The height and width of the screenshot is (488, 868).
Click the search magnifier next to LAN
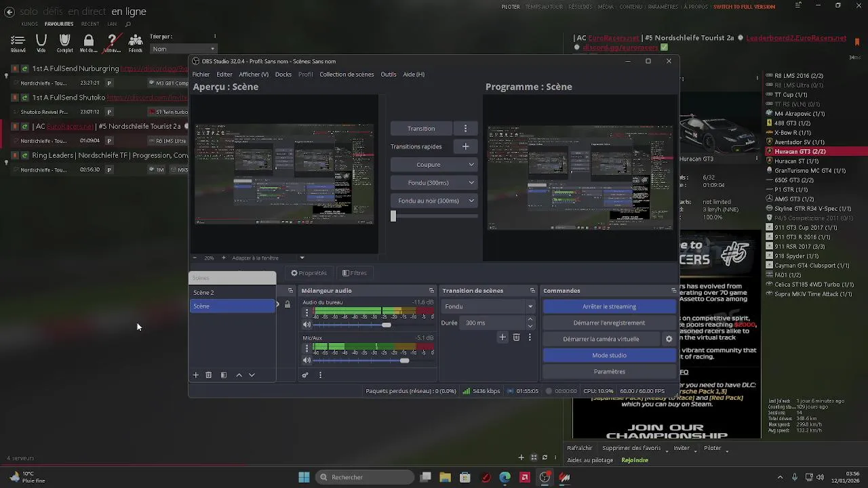pyautogui.click(x=127, y=24)
